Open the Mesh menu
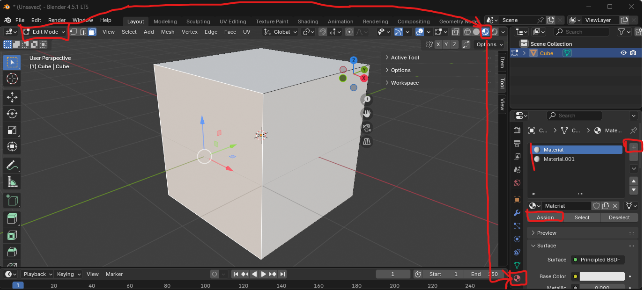This screenshot has width=644, height=290. [168, 32]
